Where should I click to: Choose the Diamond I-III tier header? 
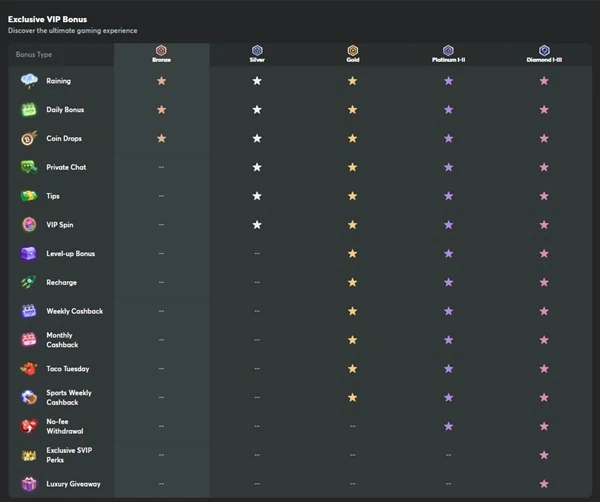[x=544, y=54]
